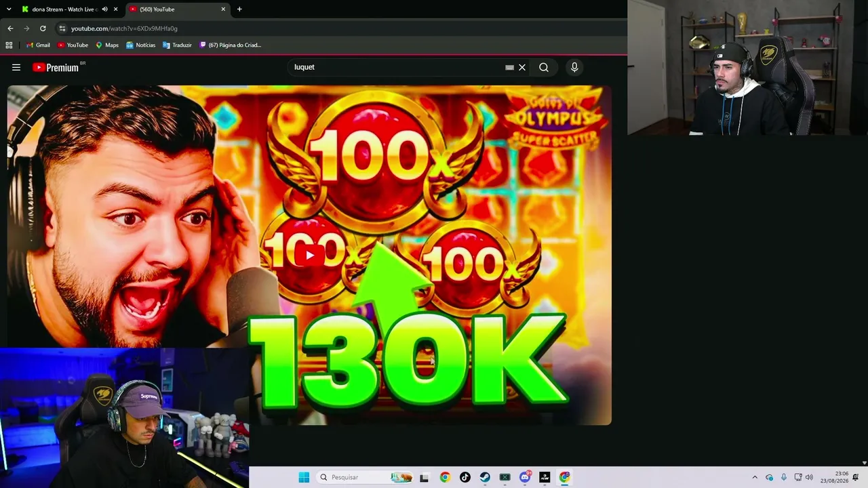This screenshot has width=868, height=488.
Task: Open the black square app left of active Chrome
Action: [545, 477]
